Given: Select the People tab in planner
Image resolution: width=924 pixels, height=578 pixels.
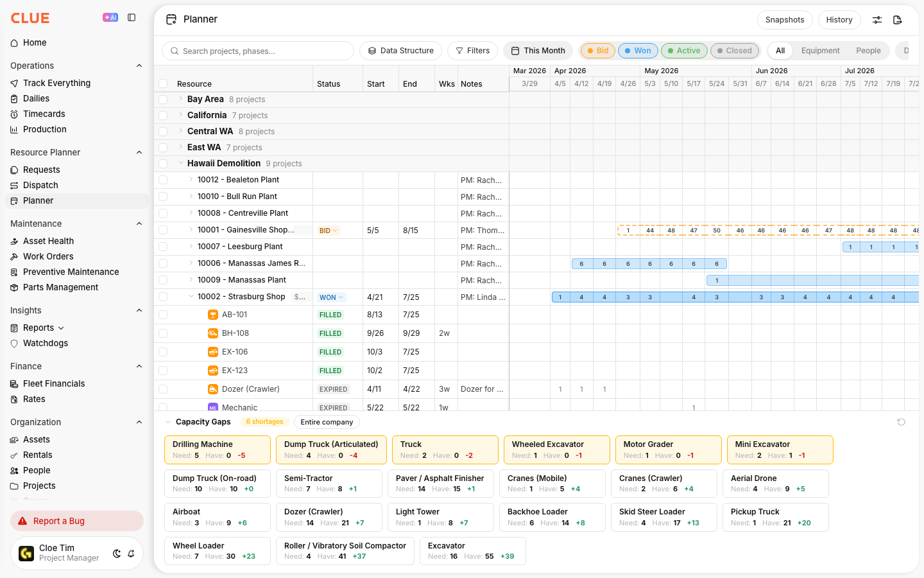Looking at the screenshot, I should [868, 51].
